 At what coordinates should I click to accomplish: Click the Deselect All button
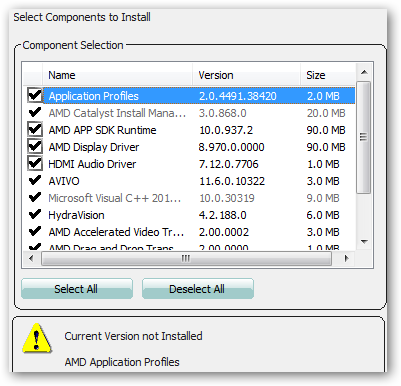198,289
